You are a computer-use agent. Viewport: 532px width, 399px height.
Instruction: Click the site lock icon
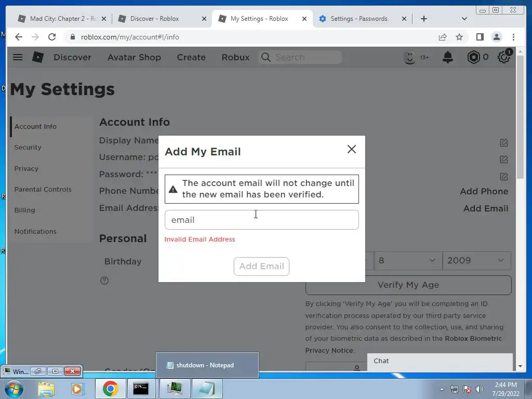72,37
